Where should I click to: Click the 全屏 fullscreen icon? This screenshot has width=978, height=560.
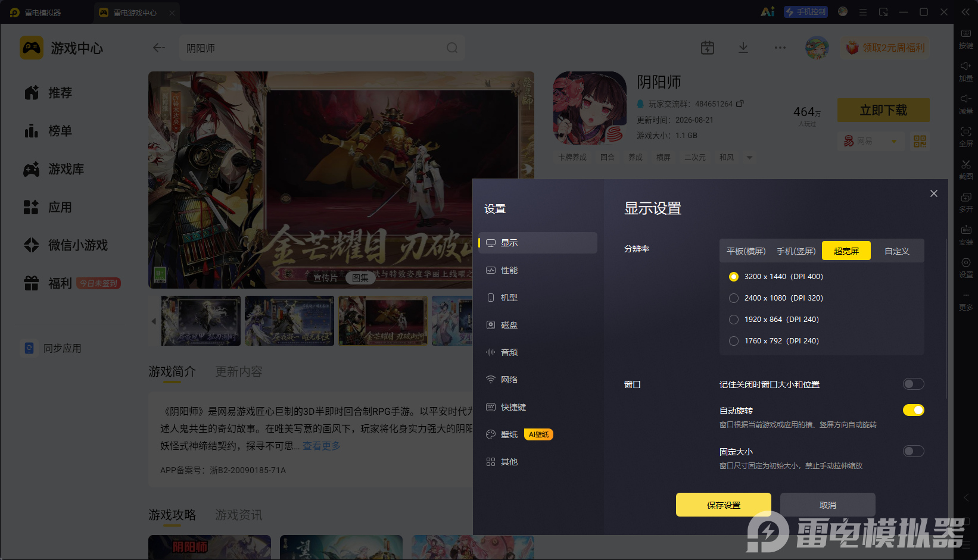click(x=966, y=137)
